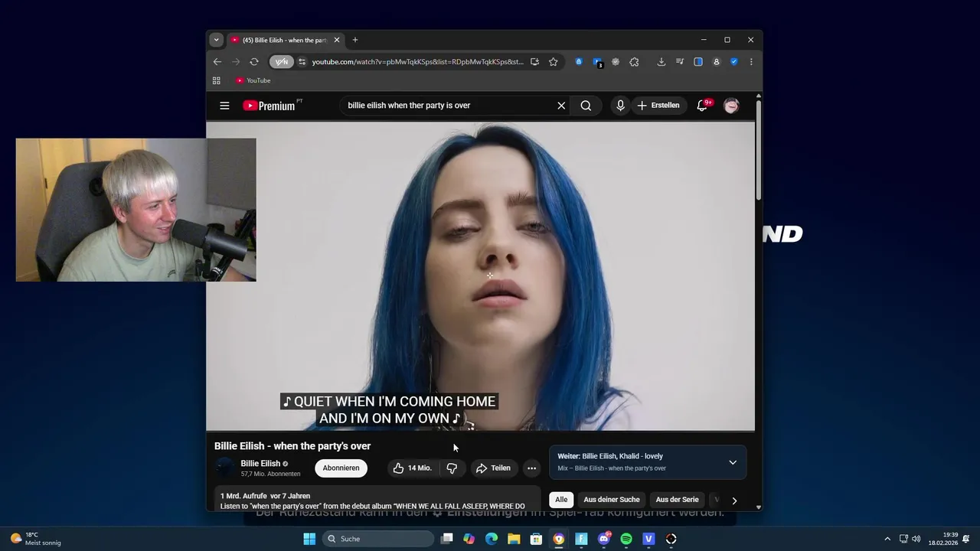Image resolution: width=980 pixels, height=551 pixels.
Task: Select Aus deiner Suche chip
Action: pos(612,500)
